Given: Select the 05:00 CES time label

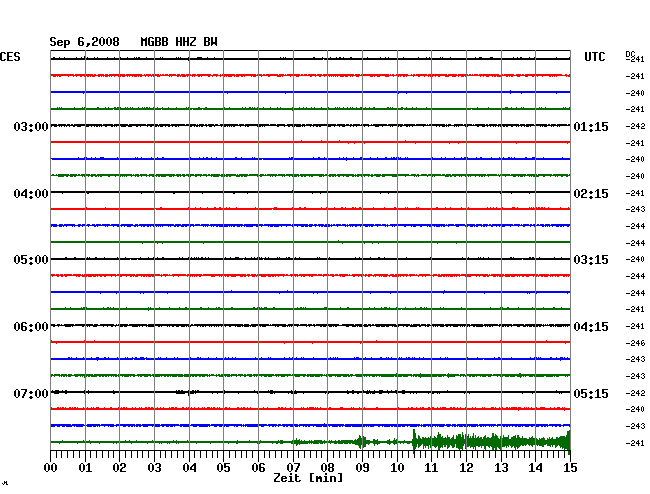Looking at the screenshot, I should click(31, 260).
